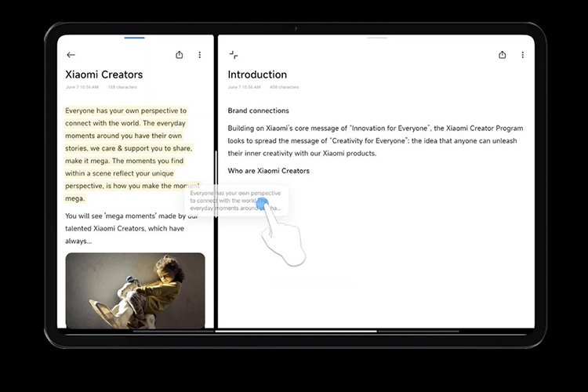
Task: Exit full view of Introduction note
Action: pos(234,55)
